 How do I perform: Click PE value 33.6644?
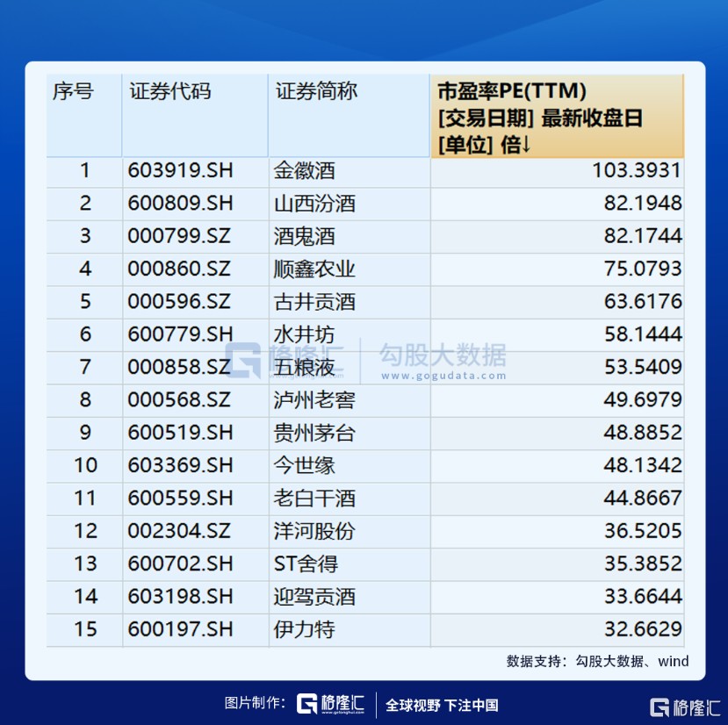click(643, 597)
